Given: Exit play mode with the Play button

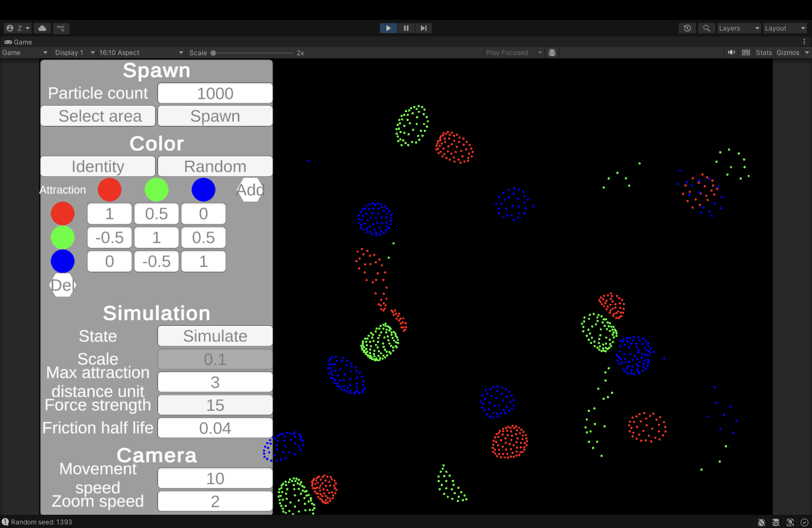Looking at the screenshot, I should point(388,28).
